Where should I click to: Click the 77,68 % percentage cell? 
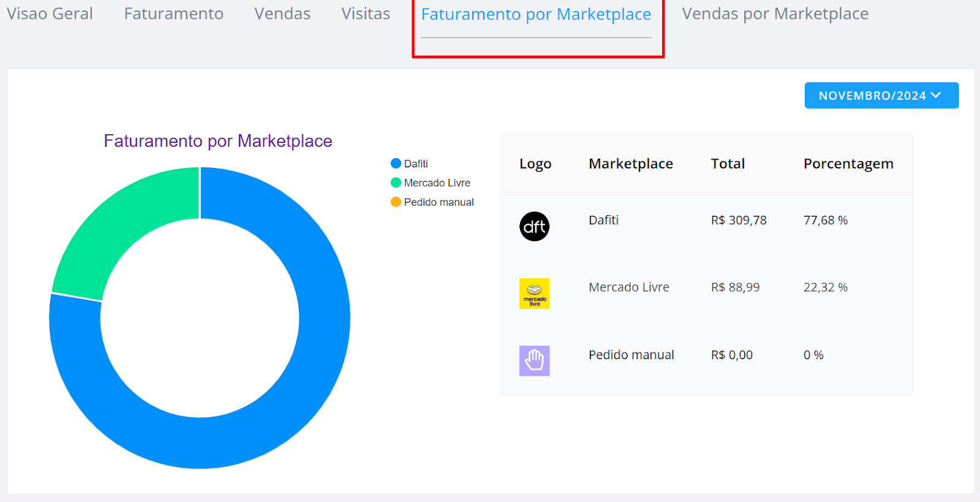pos(826,220)
